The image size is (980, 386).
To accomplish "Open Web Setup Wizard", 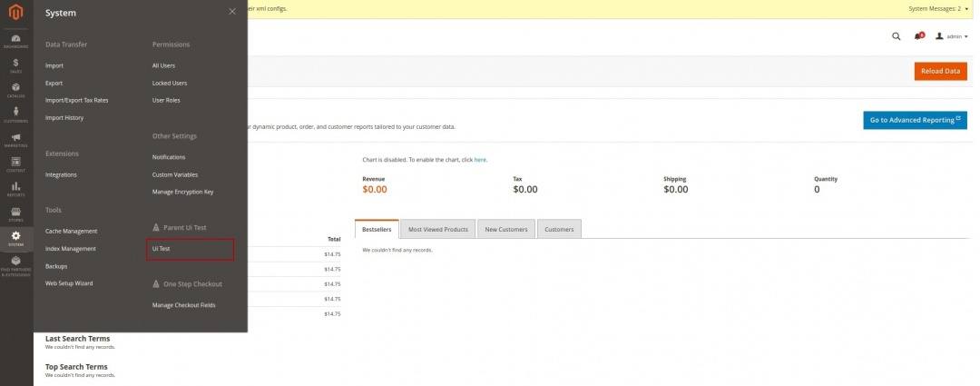I will click(69, 283).
